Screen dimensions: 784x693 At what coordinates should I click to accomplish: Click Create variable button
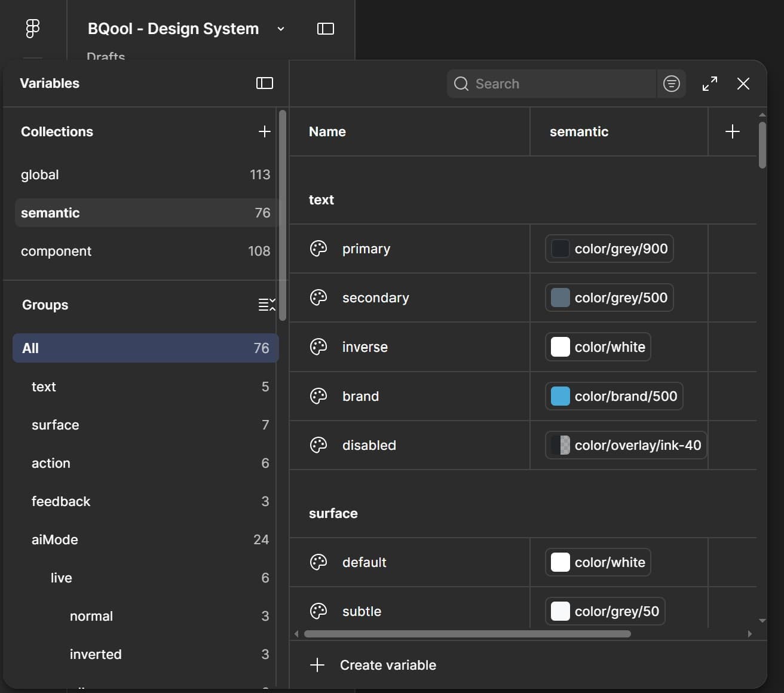(x=373, y=665)
